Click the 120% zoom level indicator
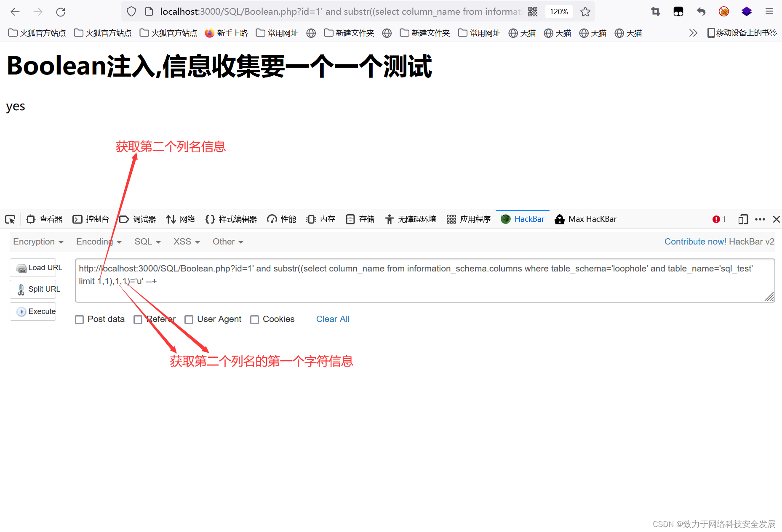The image size is (782, 532). 559,12
